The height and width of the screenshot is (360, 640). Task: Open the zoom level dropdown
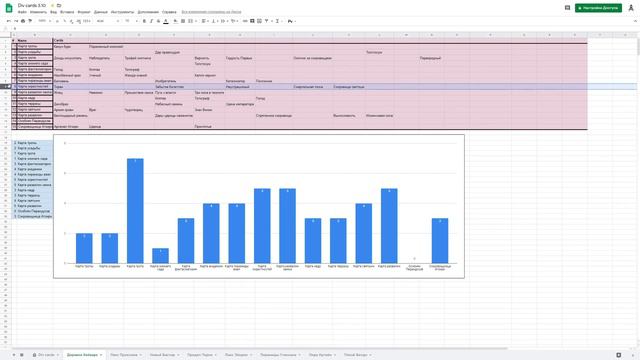point(43,21)
